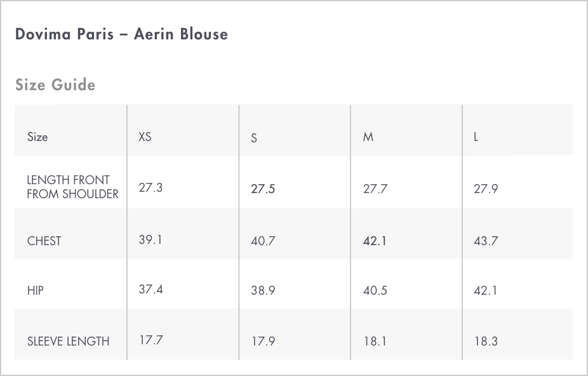Select the 18.3 sleeve length value

(x=486, y=342)
